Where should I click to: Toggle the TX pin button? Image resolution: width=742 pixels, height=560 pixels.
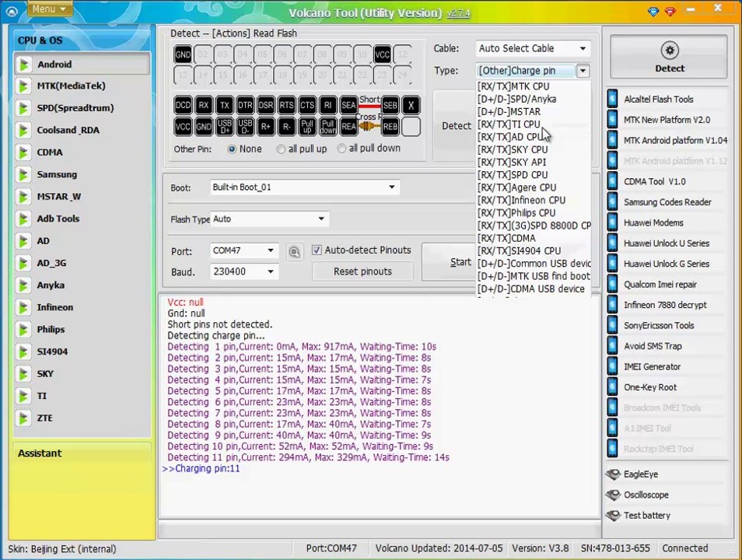click(224, 105)
